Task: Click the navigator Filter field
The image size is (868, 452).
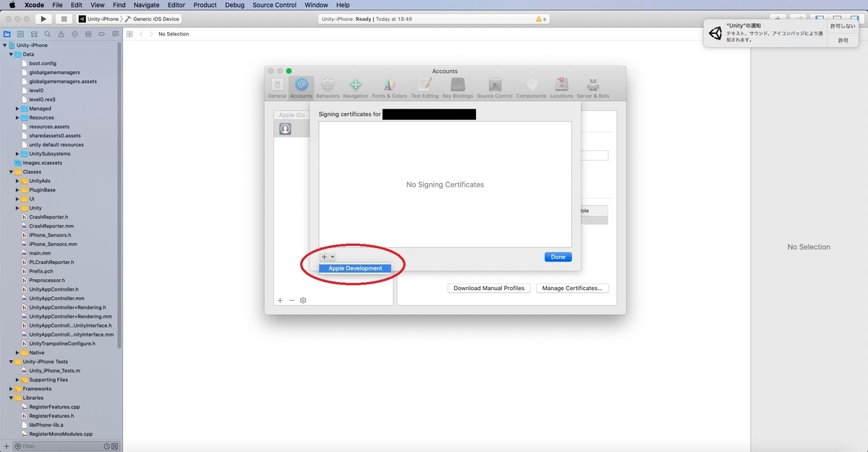Action: point(65,446)
